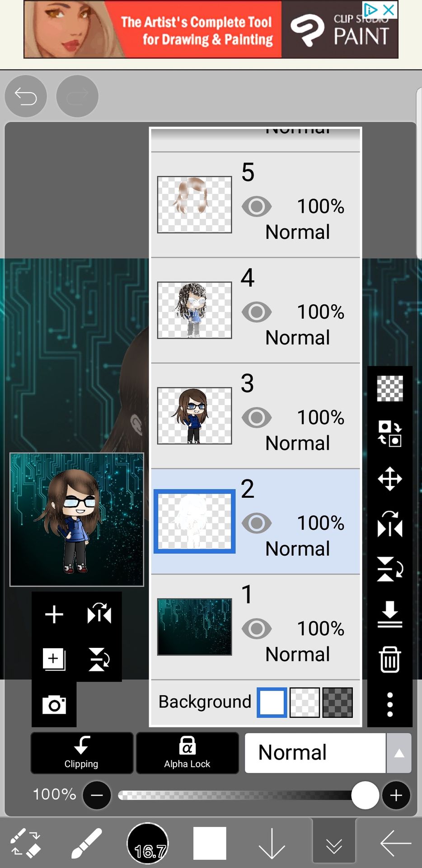Collapse layer panel with double chevron
Viewport: 422px width, 868px height.
click(334, 843)
